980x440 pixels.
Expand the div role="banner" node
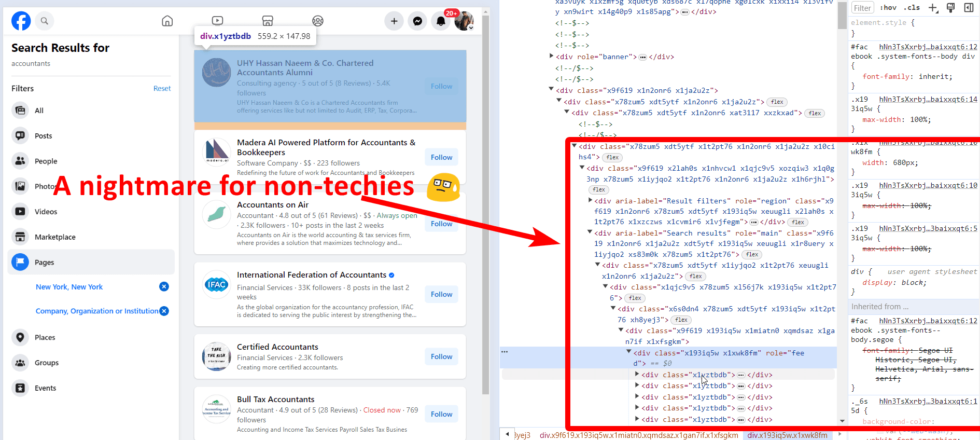[x=551, y=56]
